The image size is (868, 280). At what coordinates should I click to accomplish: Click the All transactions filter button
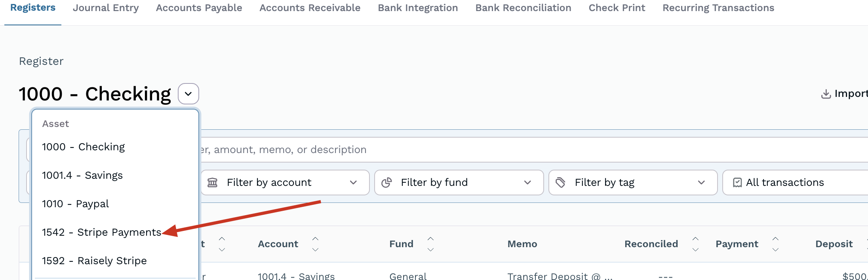pyautogui.click(x=788, y=182)
